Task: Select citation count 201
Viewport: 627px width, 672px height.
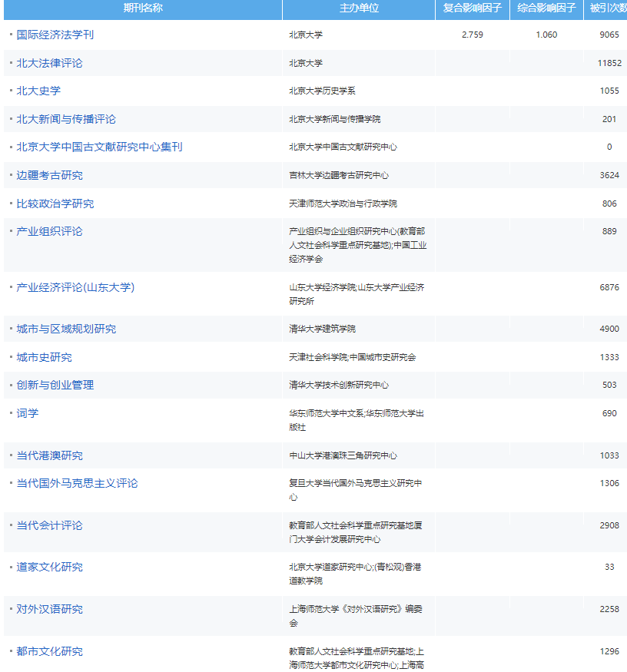Action: click(x=609, y=119)
